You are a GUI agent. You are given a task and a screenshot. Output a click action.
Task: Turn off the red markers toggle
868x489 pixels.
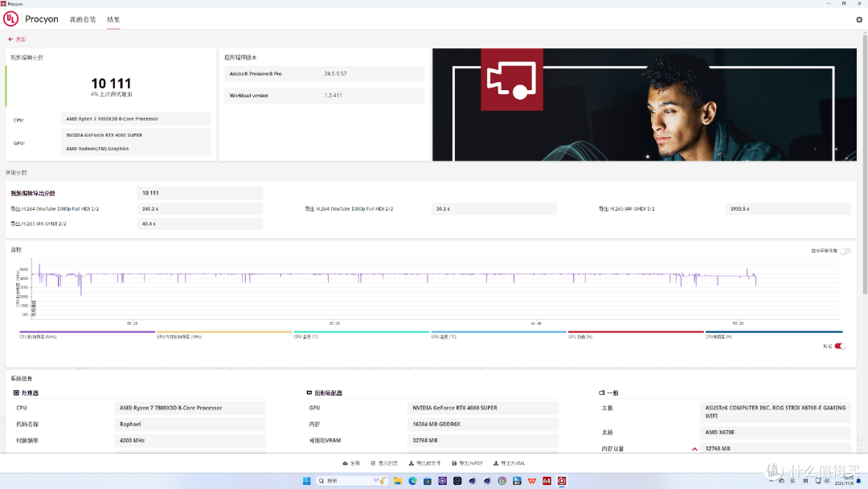pos(840,346)
